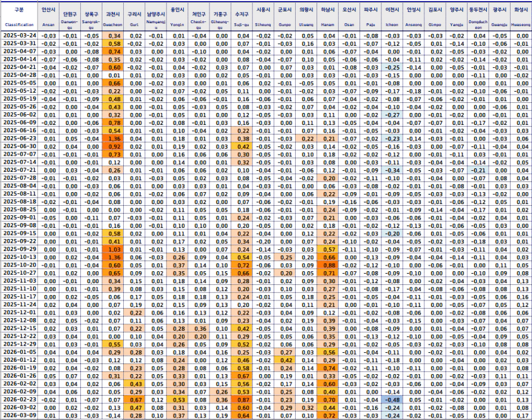532x420 pixels.
Task: Select the 2025-08-25 date cell
Action: 19,210
